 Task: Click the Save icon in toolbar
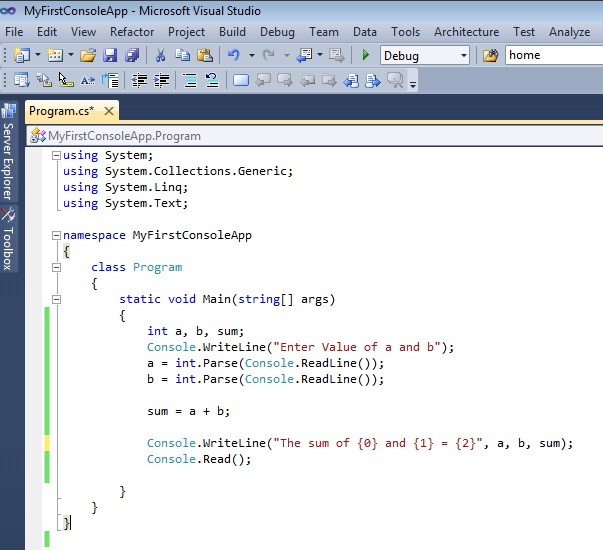tap(108, 56)
